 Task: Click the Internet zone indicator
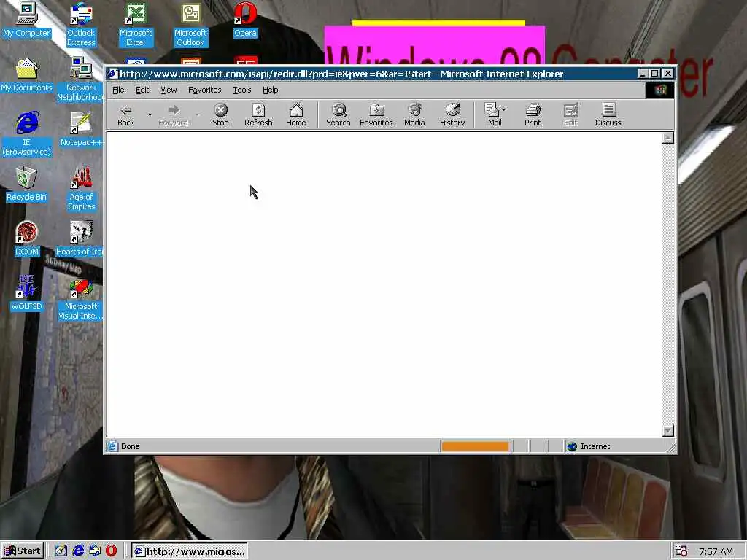tap(589, 446)
